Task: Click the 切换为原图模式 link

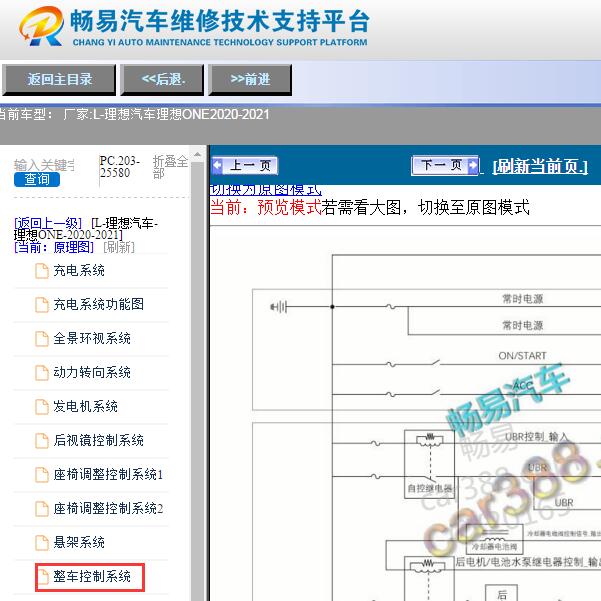Action: [266, 189]
